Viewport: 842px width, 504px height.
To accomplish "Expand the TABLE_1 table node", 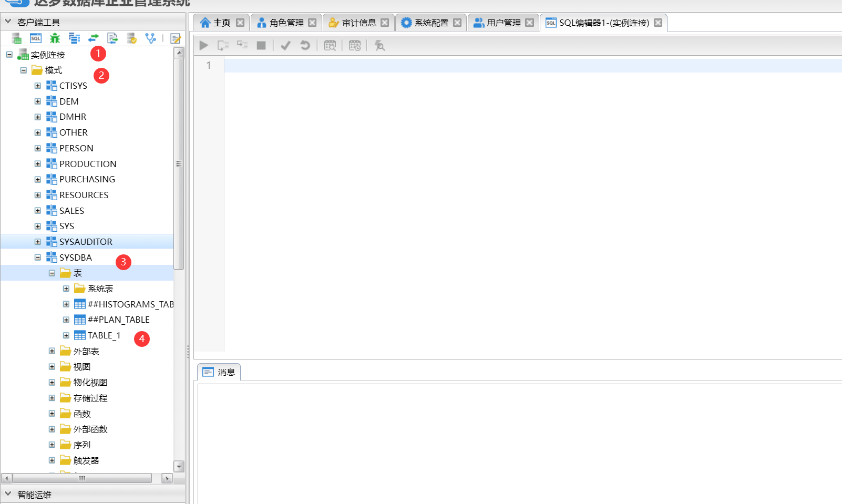I will point(66,335).
